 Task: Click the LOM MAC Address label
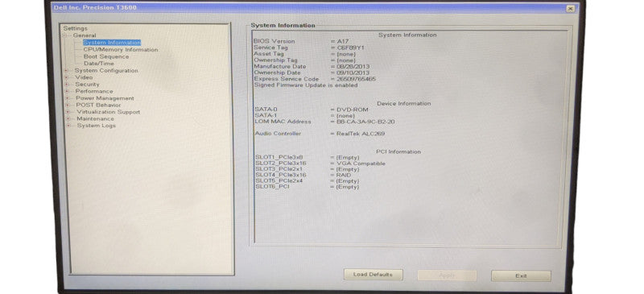pyautogui.click(x=283, y=122)
